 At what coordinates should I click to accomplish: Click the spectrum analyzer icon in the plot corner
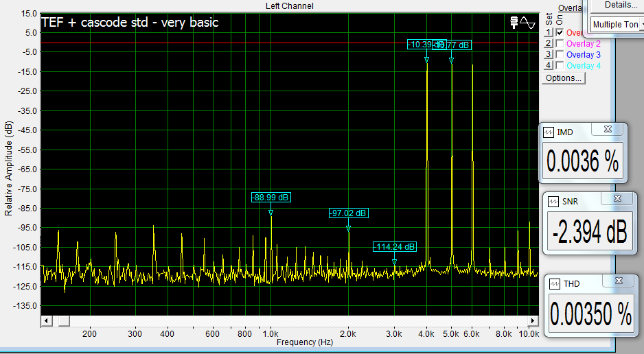514,23
